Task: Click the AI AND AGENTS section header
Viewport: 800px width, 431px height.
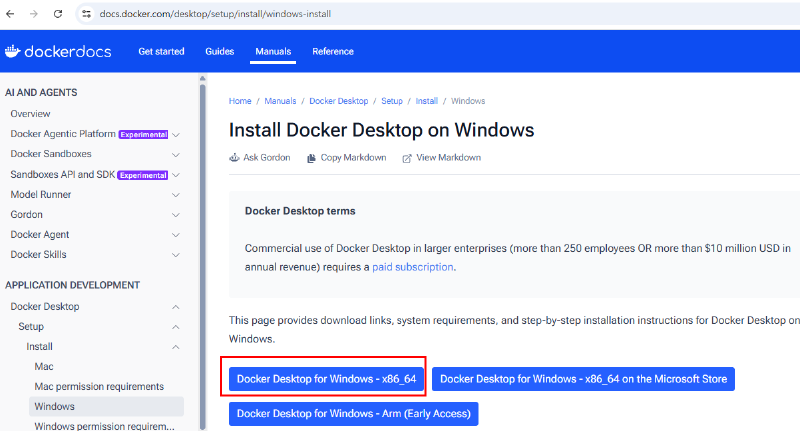Action: pos(41,93)
